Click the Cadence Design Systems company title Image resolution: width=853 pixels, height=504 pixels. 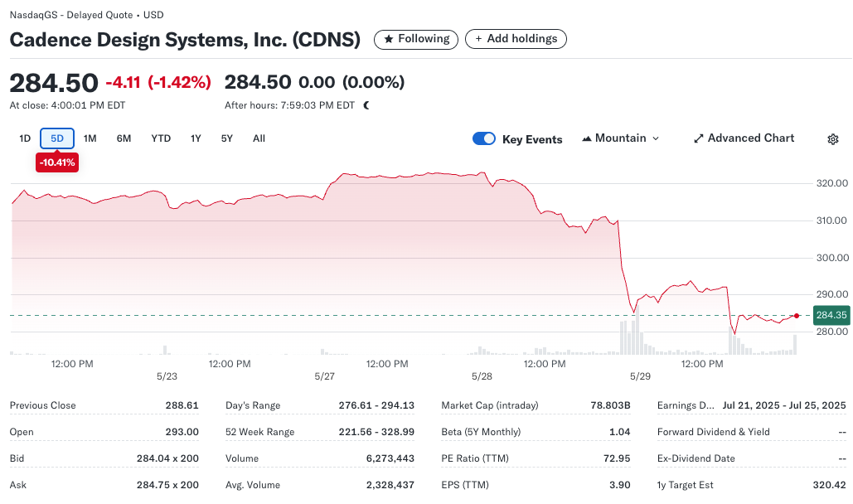tap(185, 40)
